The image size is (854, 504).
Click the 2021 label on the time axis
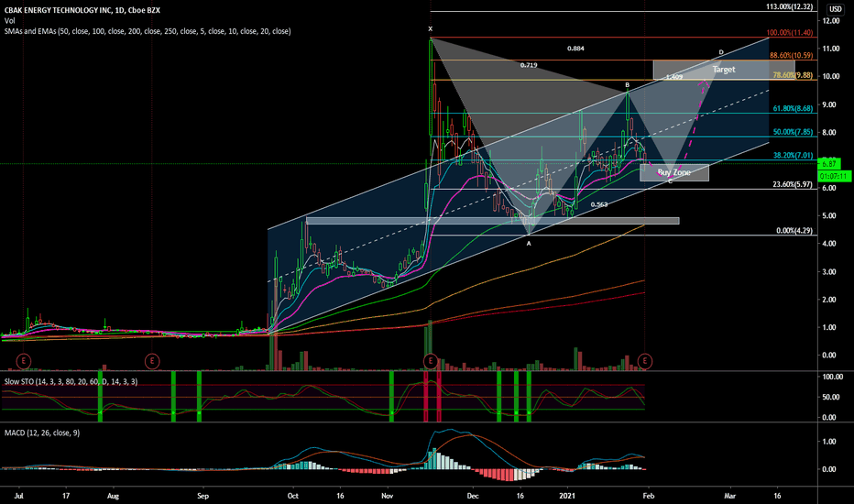coord(568,497)
